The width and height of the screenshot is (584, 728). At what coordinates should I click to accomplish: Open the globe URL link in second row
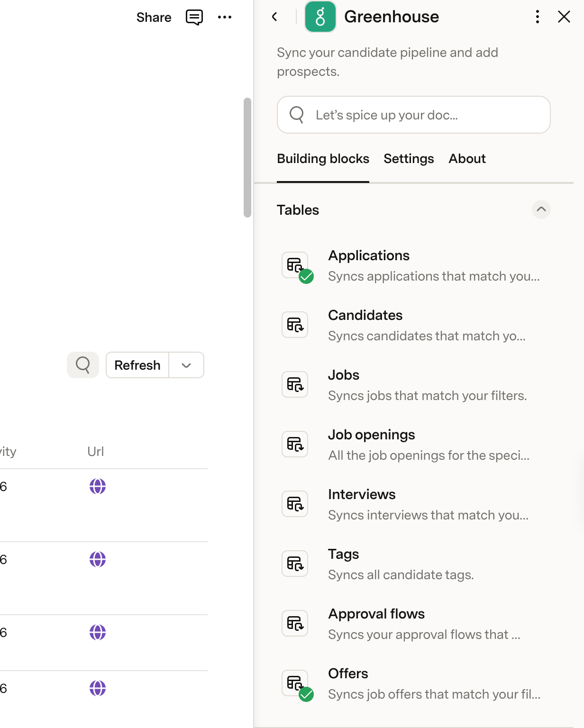98,559
